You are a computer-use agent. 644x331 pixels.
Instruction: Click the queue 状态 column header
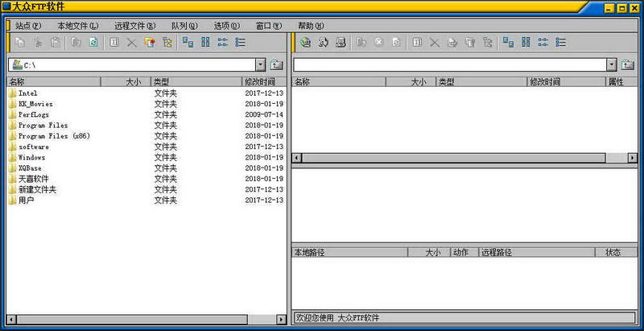tap(616, 252)
